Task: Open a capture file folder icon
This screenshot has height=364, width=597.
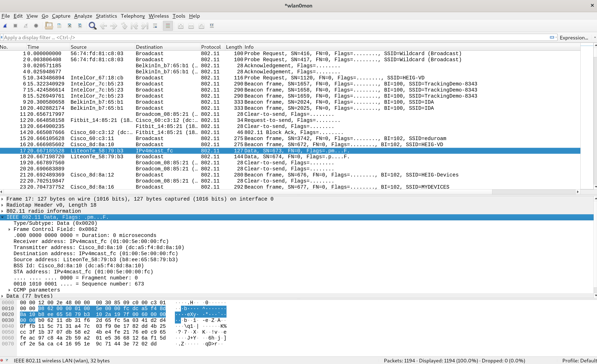Action: [x=49, y=26]
